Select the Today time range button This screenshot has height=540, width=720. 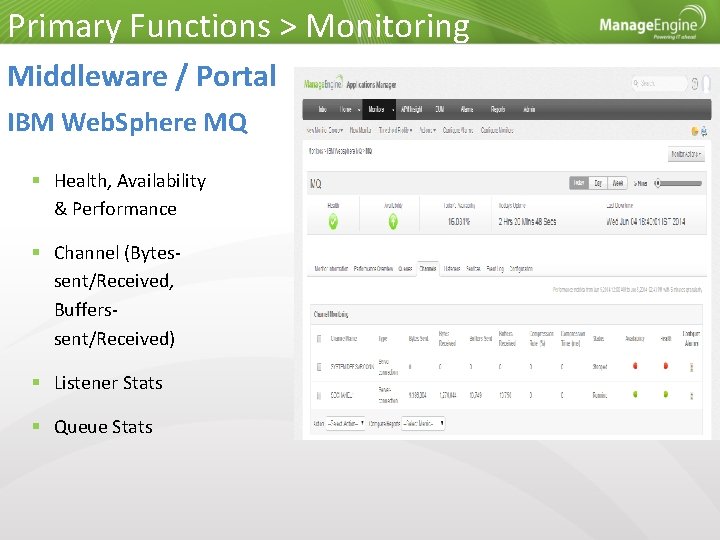tap(579, 183)
